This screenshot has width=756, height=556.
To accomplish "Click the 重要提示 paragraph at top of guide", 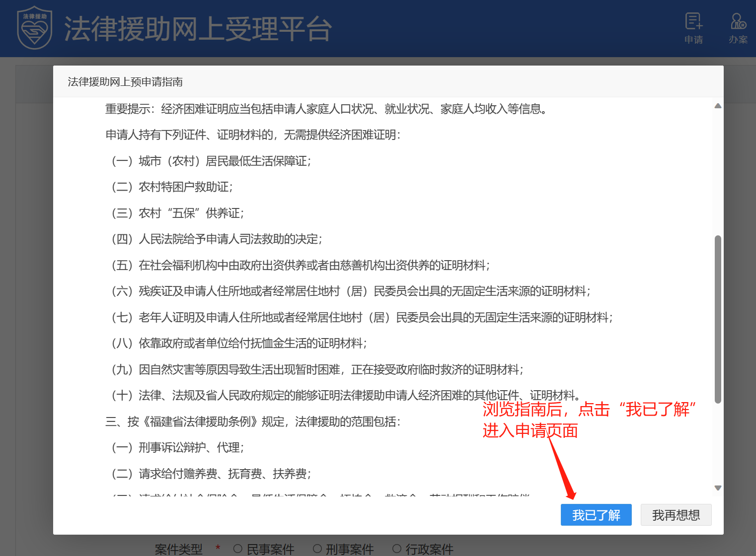I will pyautogui.click(x=327, y=109).
